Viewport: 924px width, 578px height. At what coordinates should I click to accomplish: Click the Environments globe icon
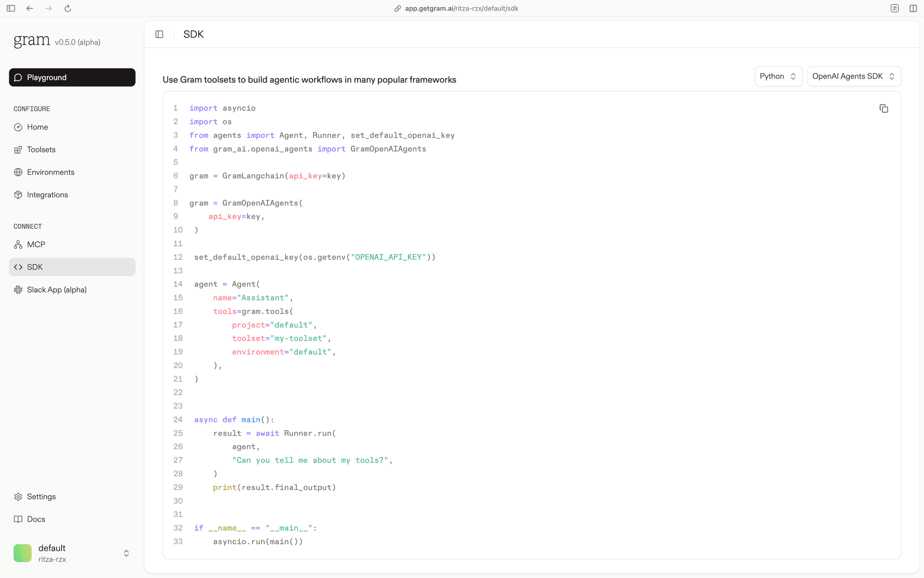pyautogui.click(x=18, y=172)
